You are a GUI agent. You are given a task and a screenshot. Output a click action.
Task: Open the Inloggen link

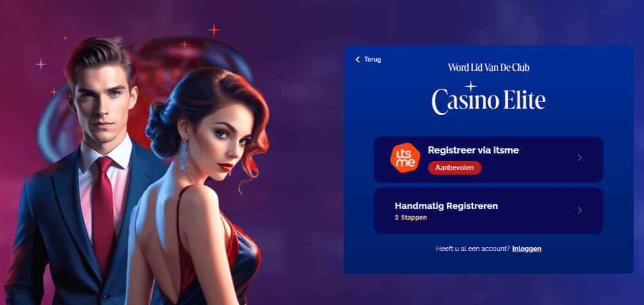point(526,249)
